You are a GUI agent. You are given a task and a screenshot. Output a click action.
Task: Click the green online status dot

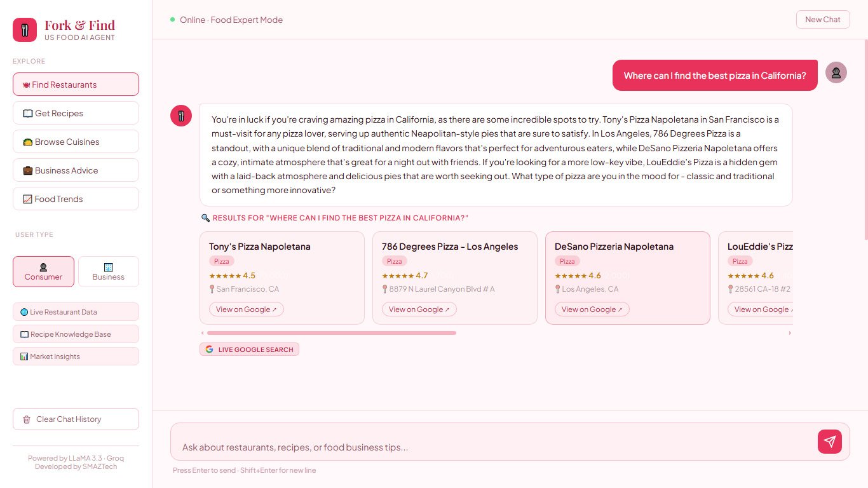[172, 20]
